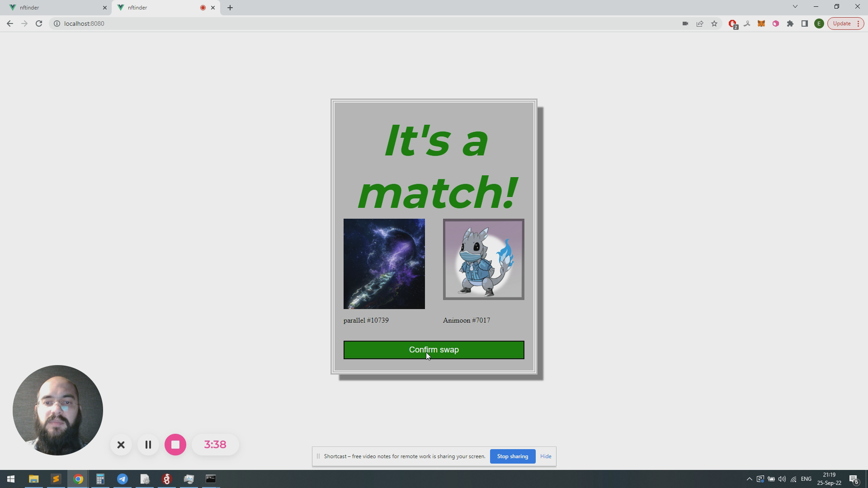868x488 pixels.
Task: Open the Animoon #7017 NFT image
Action: click(483, 259)
